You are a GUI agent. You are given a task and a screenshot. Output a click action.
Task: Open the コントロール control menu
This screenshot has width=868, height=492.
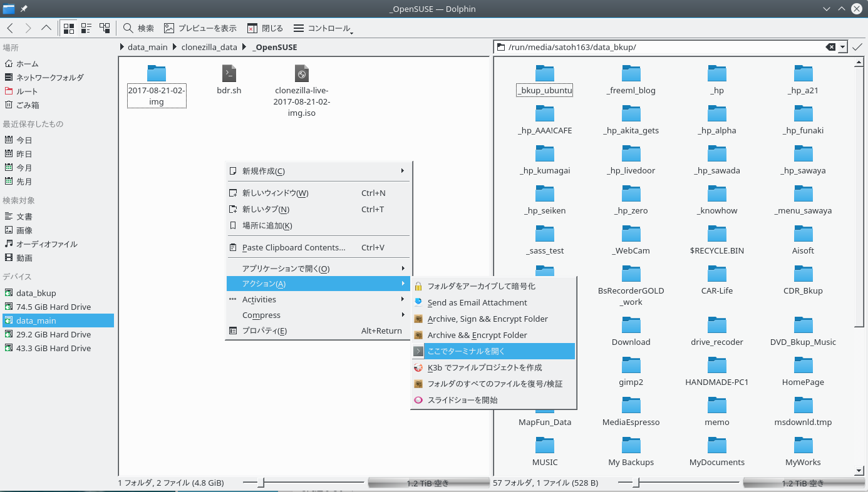point(323,28)
